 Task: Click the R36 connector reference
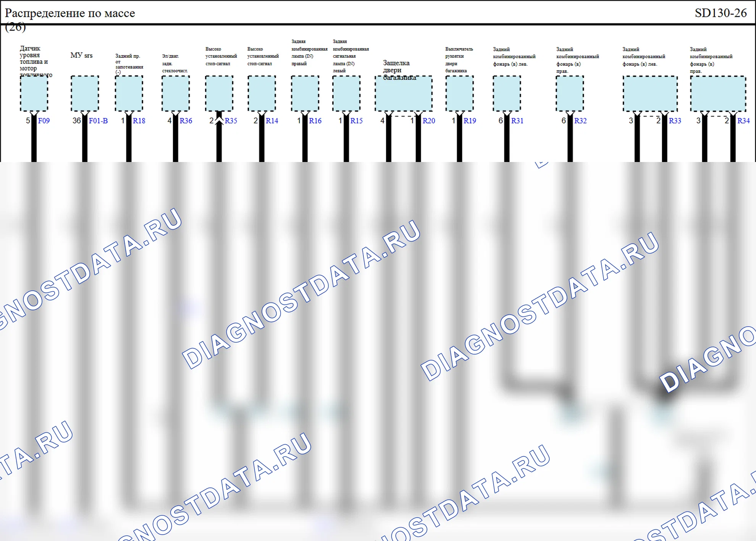pyautogui.click(x=186, y=121)
